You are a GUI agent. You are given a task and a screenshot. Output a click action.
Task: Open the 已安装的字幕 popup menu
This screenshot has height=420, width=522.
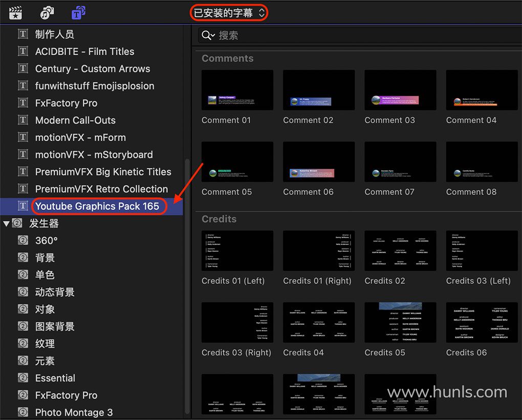pos(229,13)
